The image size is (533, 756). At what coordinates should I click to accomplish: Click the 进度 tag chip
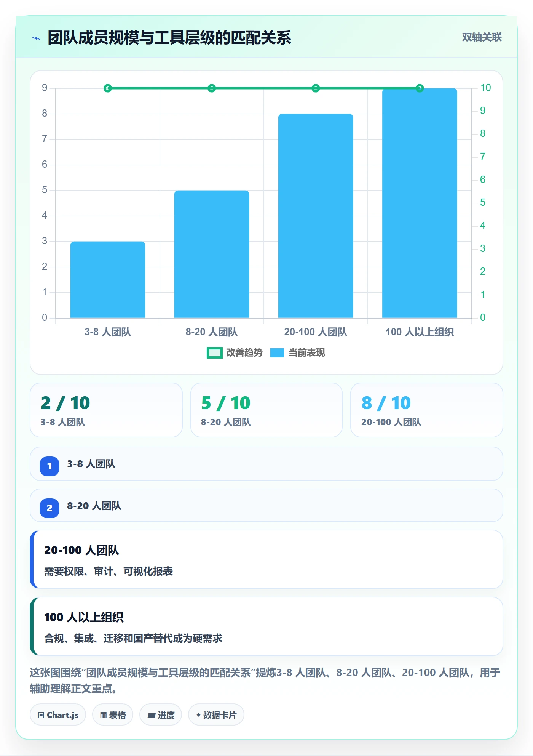point(161,715)
